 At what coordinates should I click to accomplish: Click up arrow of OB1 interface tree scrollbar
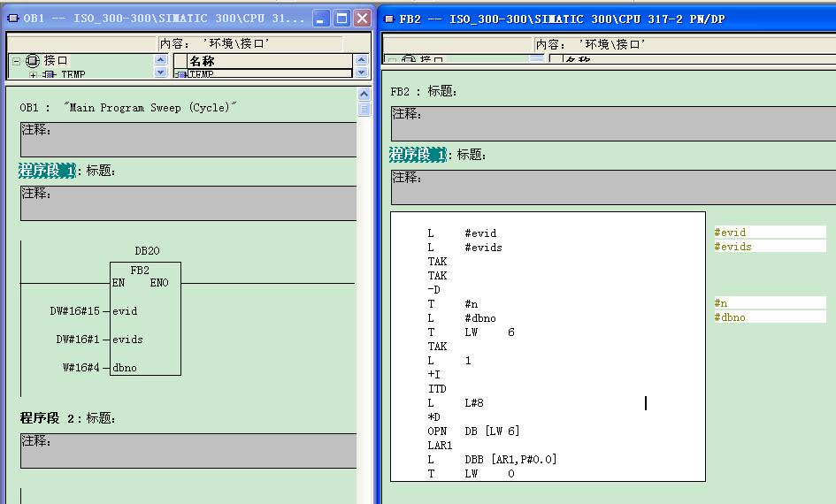click(160, 59)
